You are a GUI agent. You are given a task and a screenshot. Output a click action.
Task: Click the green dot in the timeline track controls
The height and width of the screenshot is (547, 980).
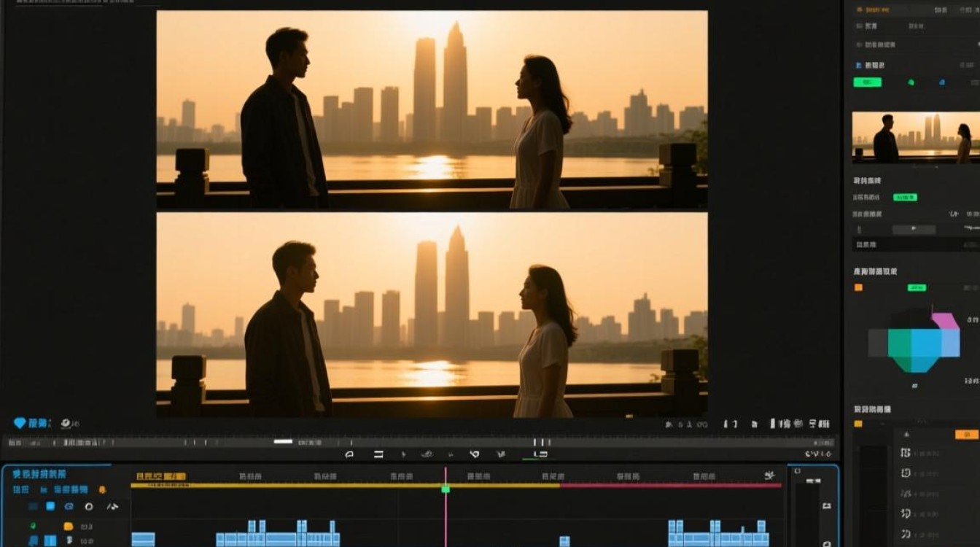click(x=32, y=526)
